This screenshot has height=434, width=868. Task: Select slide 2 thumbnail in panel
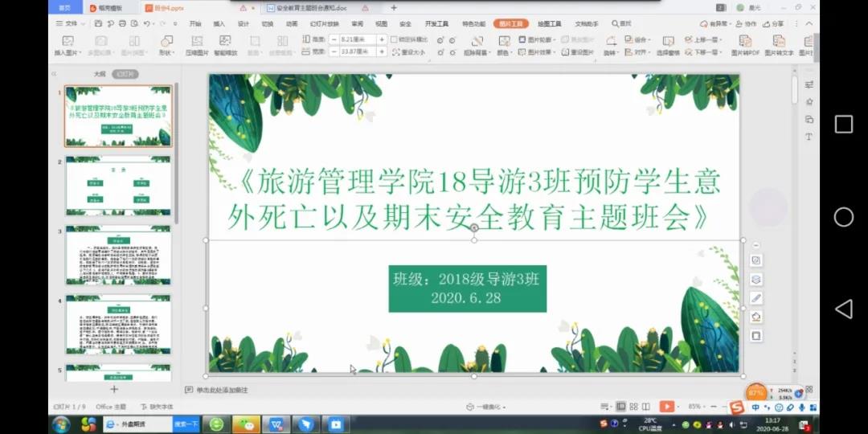pos(118,186)
